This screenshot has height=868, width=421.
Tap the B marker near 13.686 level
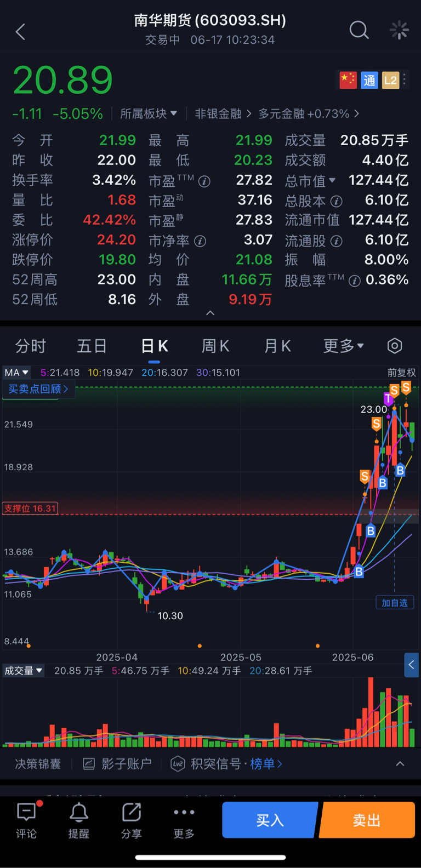pos(359,572)
